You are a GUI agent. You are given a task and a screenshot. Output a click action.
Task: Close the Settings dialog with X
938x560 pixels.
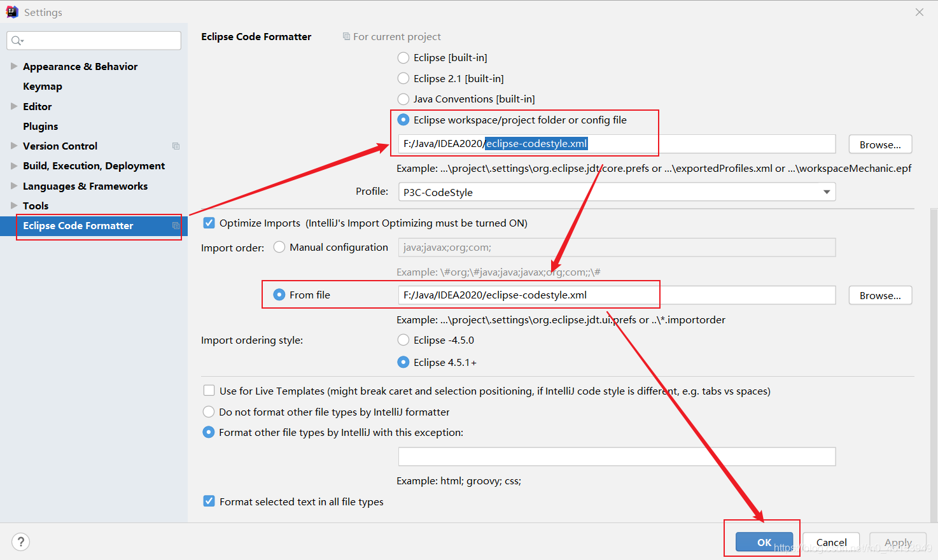click(920, 12)
